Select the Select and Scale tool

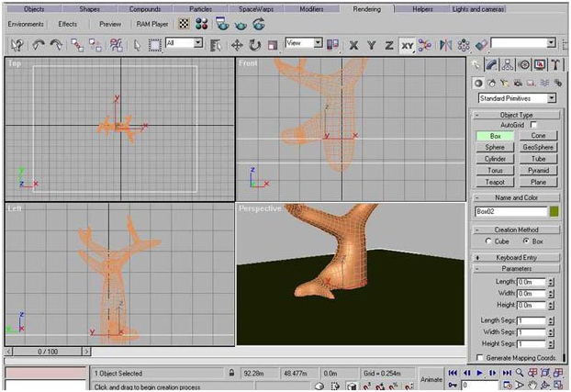(x=273, y=46)
